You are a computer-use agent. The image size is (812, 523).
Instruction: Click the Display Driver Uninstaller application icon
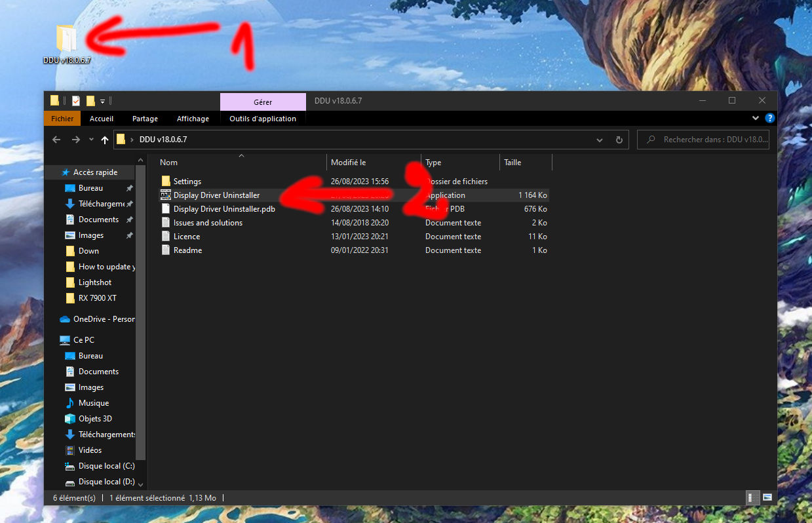(x=166, y=195)
